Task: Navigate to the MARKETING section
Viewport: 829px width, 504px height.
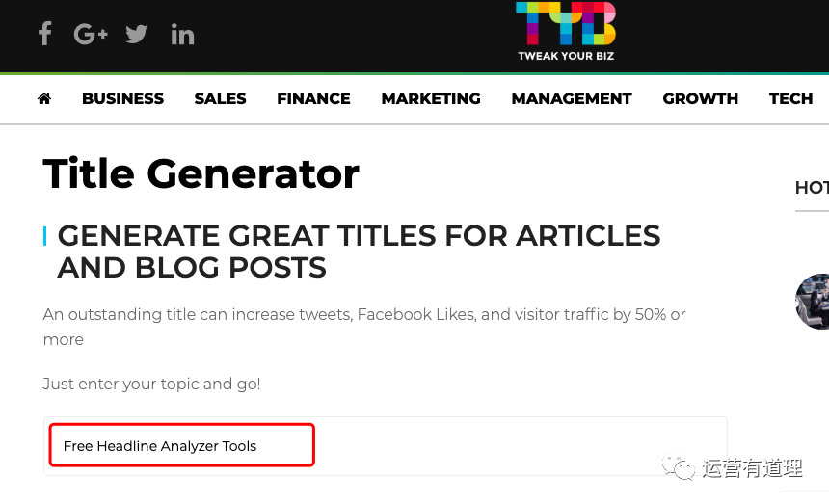Action: [x=431, y=99]
